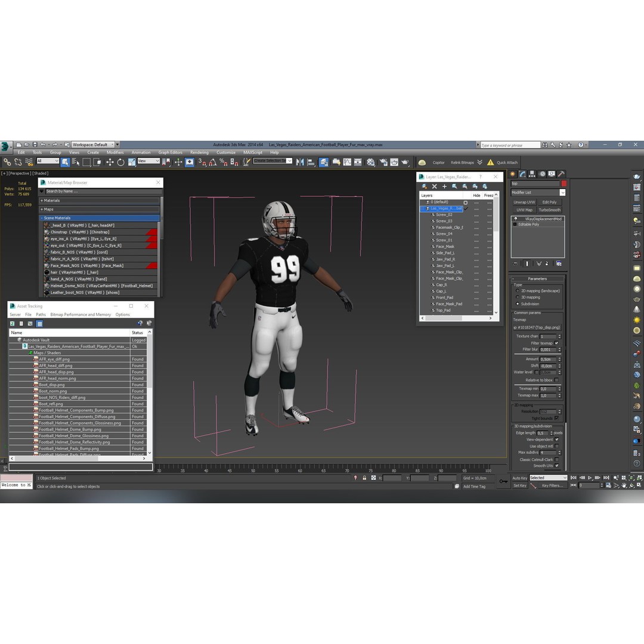This screenshot has height=644, width=644.
Task: Click the Render Production teapot icon
Action: pyautogui.click(x=405, y=162)
